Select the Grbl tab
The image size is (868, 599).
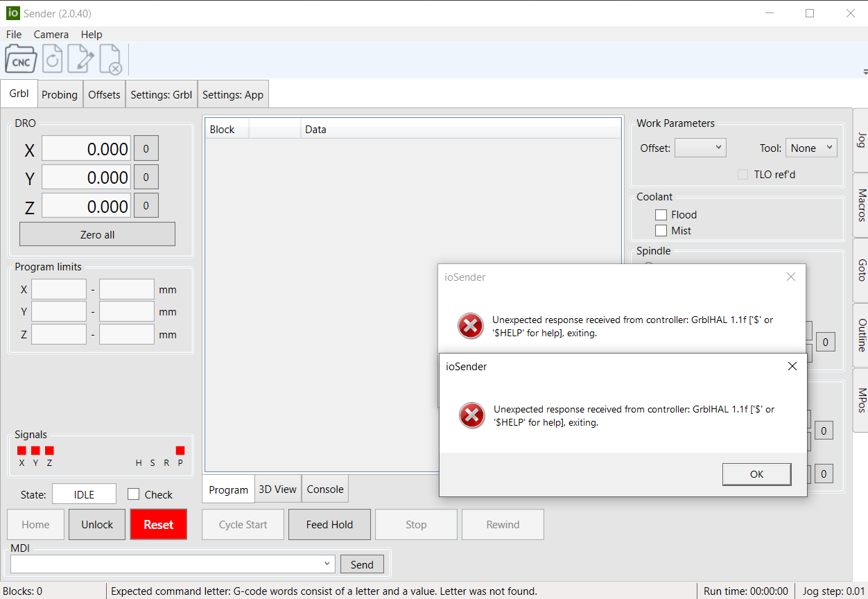(19, 94)
